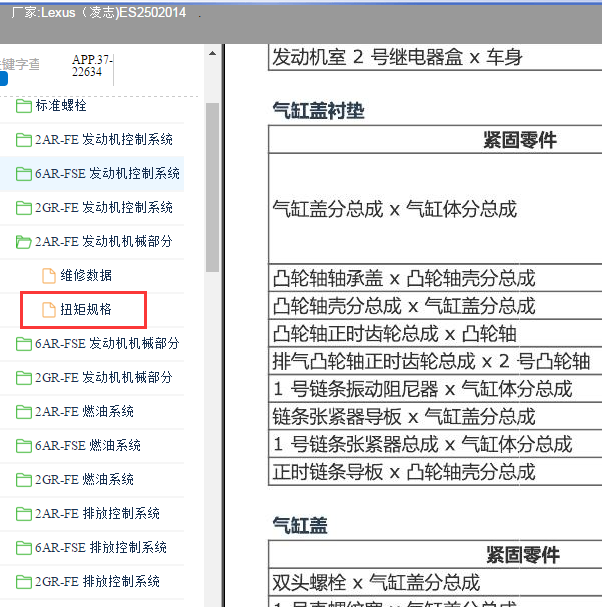The width and height of the screenshot is (602, 607).
Task: Click folder icon of 6AR-FSE 排放控制系统
Action: pos(24,548)
